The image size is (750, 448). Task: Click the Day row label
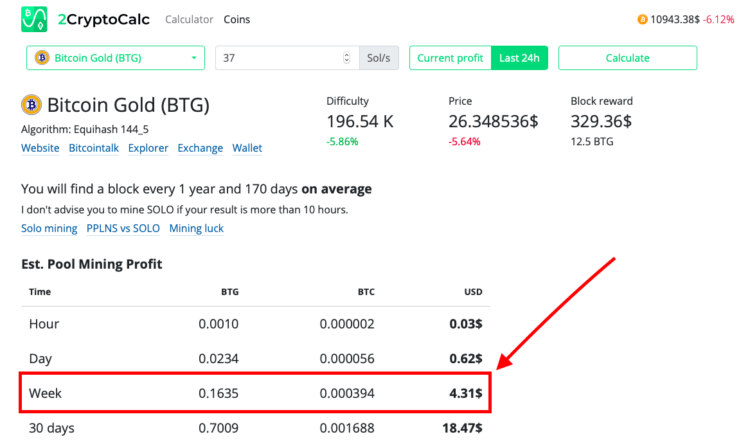point(40,359)
